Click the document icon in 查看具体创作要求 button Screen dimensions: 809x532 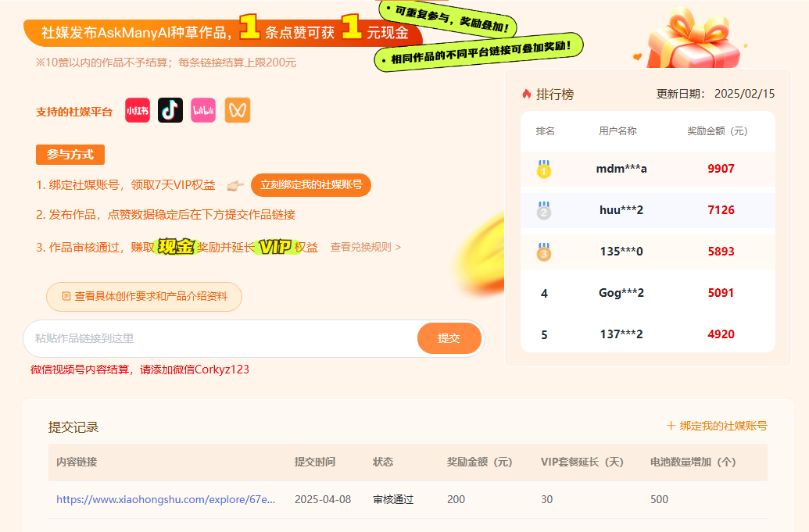click(x=66, y=296)
